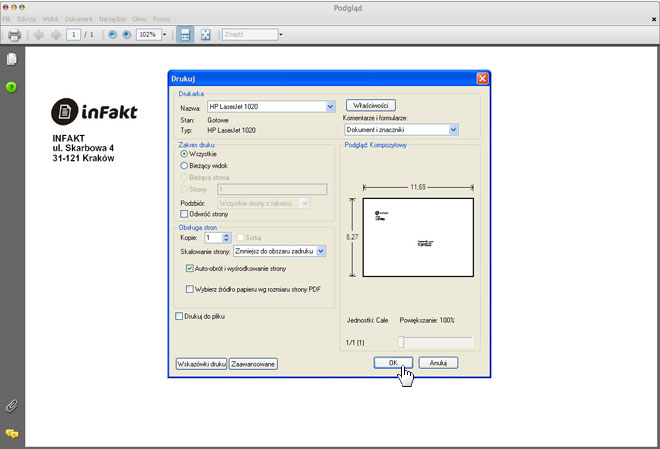Click the green maximize window button
Viewport: 660px width, 449px height.
pyautogui.click(x=22, y=7)
